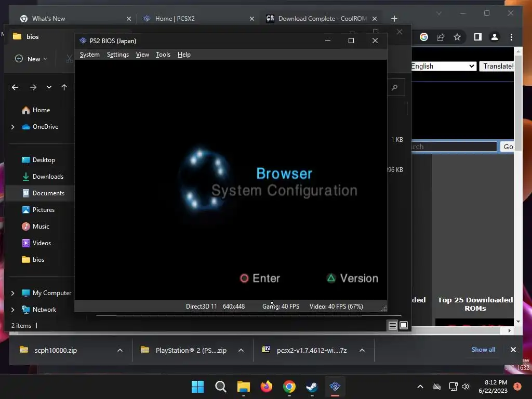Go forward in File Explorer
The height and width of the screenshot is (399, 532).
coord(33,87)
